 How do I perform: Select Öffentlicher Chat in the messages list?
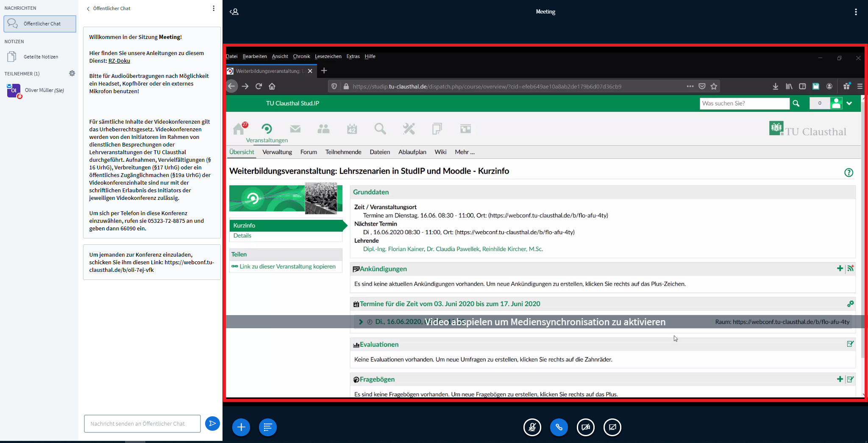point(40,24)
